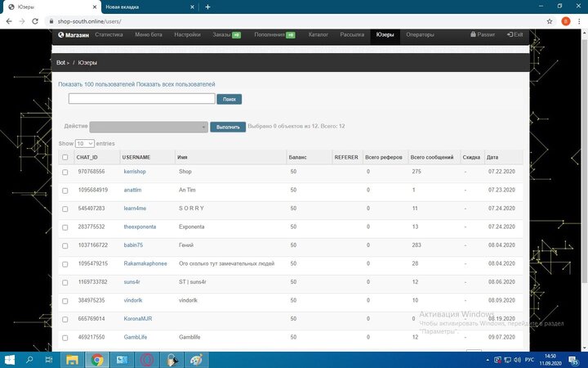Viewport: 588px width, 368px height.
Task: Open the theexponenta username link
Action: (x=140, y=227)
